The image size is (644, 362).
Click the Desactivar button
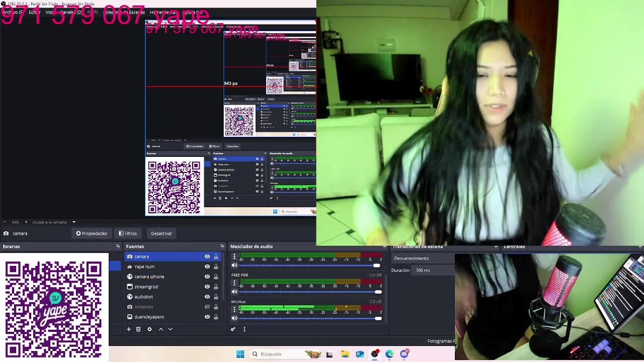pyautogui.click(x=162, y=233)
